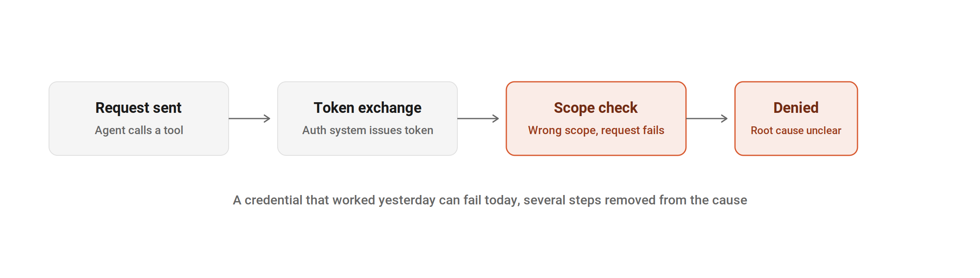
Task: Click the word "Auth" in the second box
Action: (x=314, y=130)
